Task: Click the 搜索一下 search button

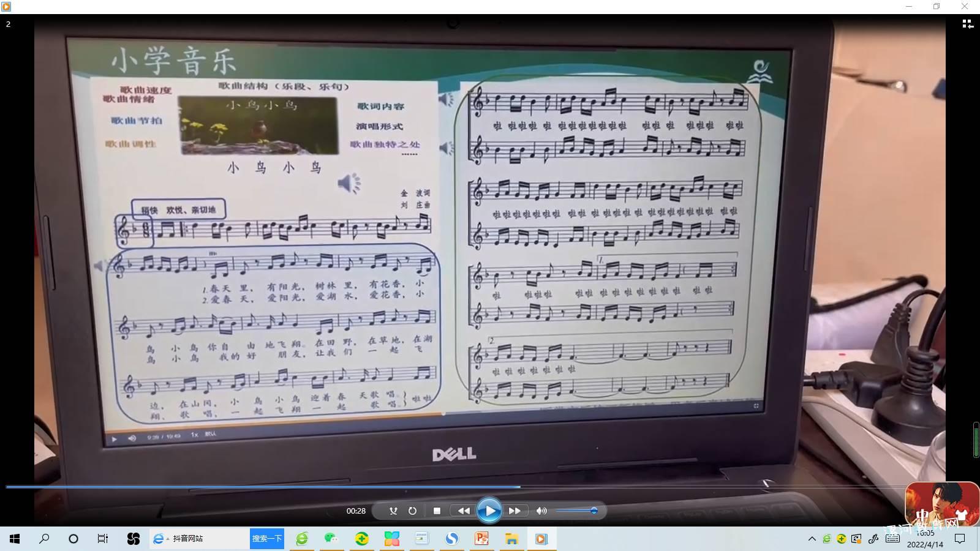Action: [267, 539]
